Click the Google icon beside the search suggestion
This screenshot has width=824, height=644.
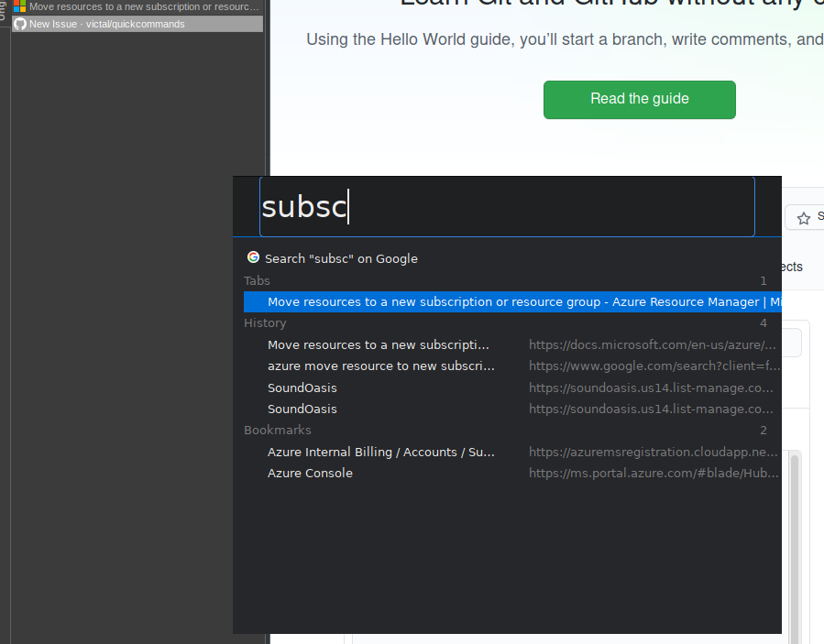(253, 257)
